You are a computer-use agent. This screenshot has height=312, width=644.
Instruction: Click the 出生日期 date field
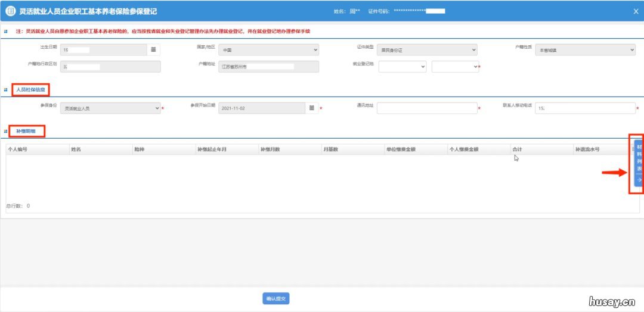pyautogui.click(x=104, y=49)
